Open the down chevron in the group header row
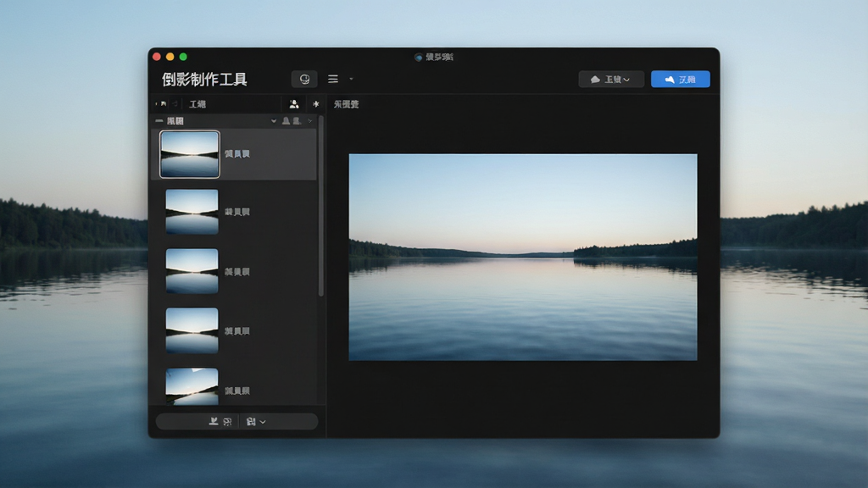The height and width of the screenshot is (488, 868). point(274,120)
